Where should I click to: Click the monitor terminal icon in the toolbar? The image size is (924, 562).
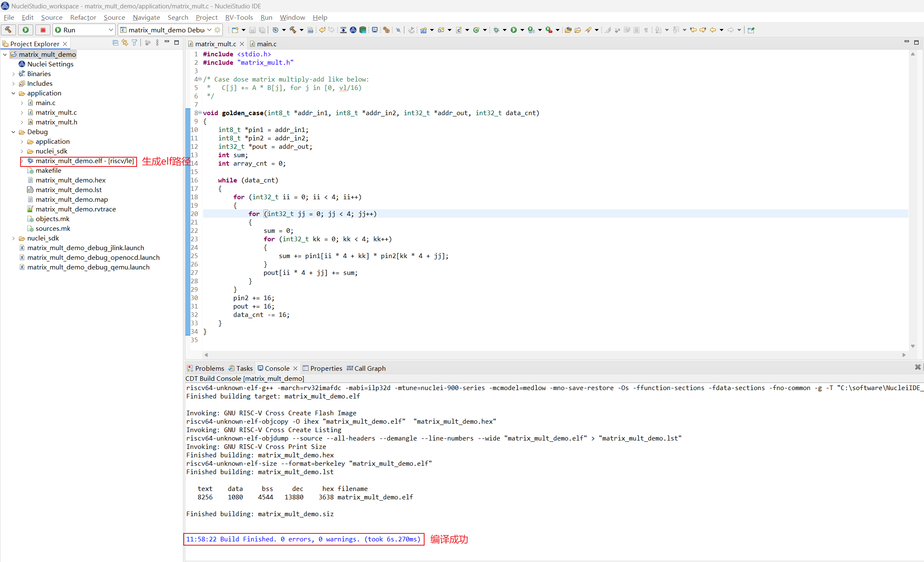point(375,30)
